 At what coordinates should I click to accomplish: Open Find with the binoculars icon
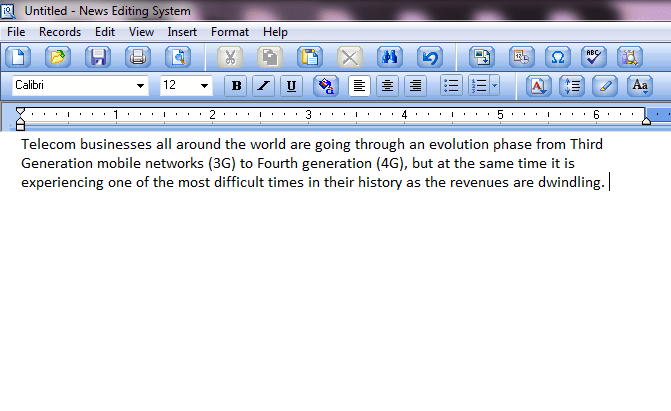[390, 57]
